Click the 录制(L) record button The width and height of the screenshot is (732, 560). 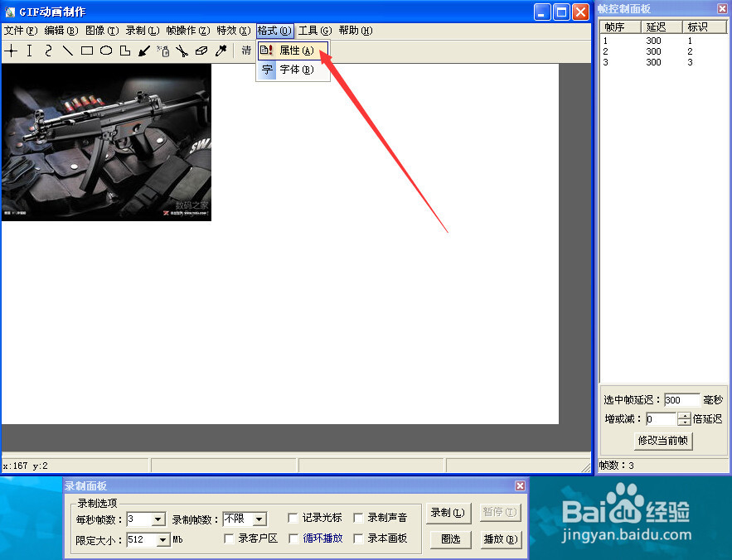coord(448,513)
